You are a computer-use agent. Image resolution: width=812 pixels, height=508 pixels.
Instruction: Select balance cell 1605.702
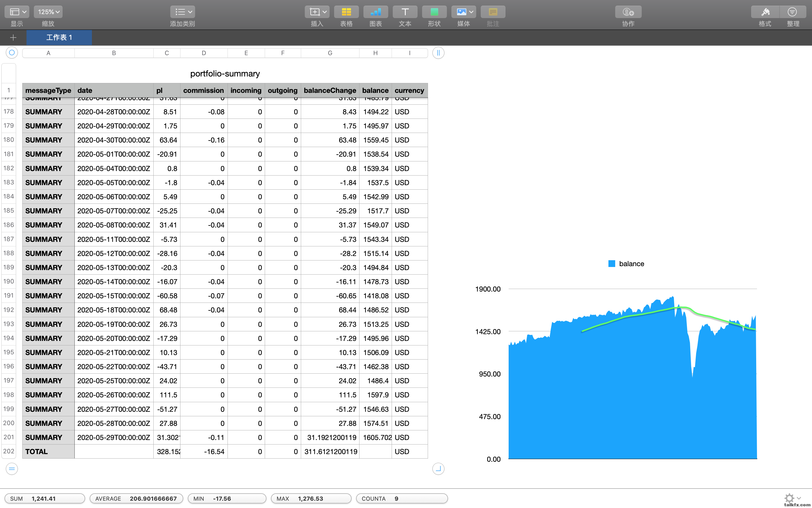(x=376, y=437)
